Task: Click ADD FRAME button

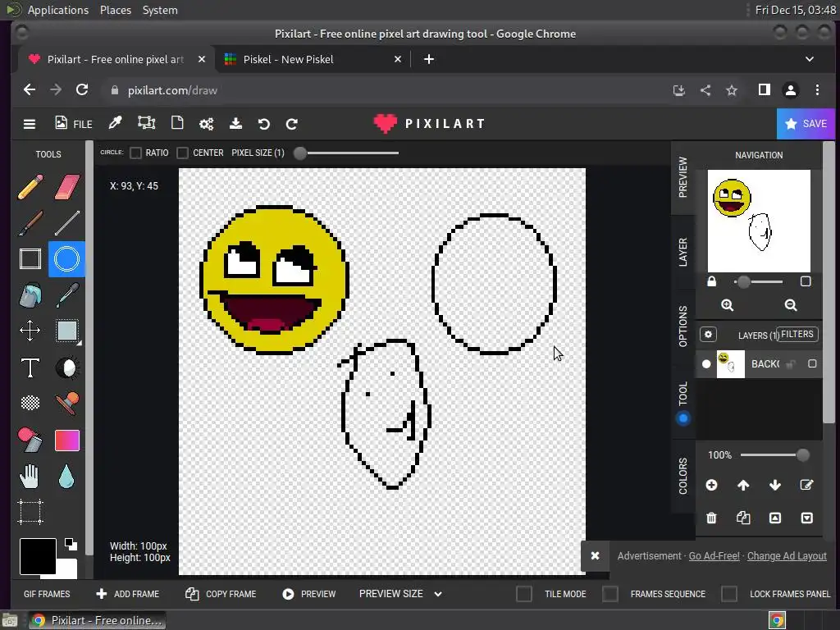Action: [127, 594]
